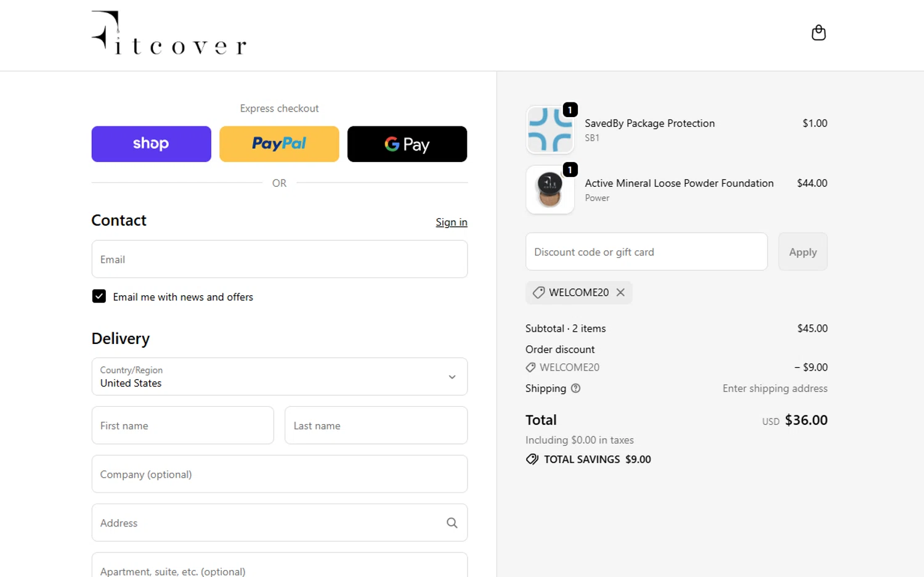Image resolution: width=924 pixels, height=577 pixels.
Task: Click the $36.00 total amount
Action: (806, 420)
